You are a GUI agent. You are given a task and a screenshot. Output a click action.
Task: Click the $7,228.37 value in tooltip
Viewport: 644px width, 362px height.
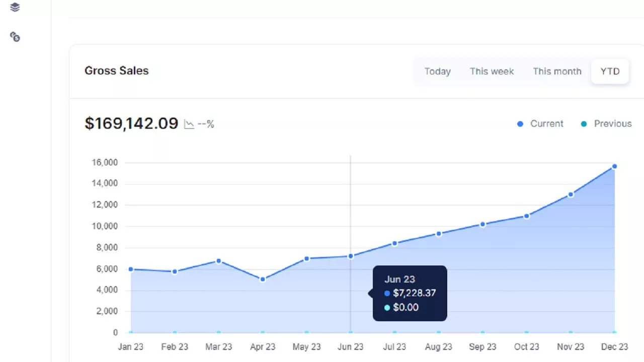pyautogui.click(x=414, y=293)
